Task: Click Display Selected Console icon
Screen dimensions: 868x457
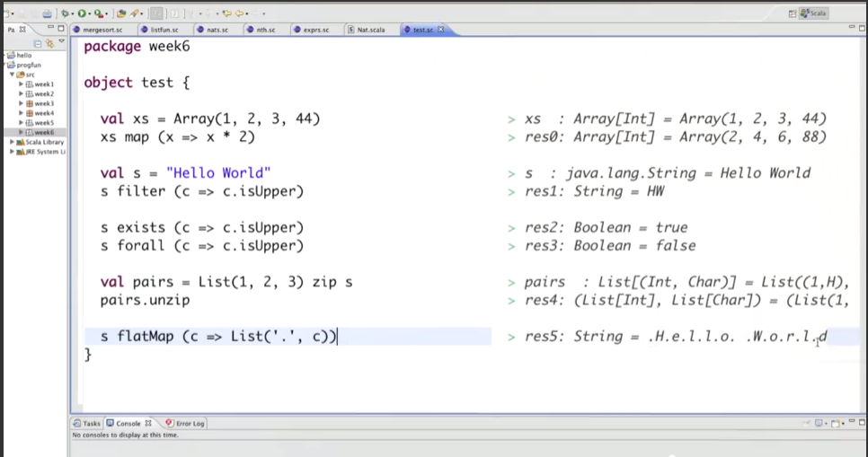Action: tap(819, 423)
